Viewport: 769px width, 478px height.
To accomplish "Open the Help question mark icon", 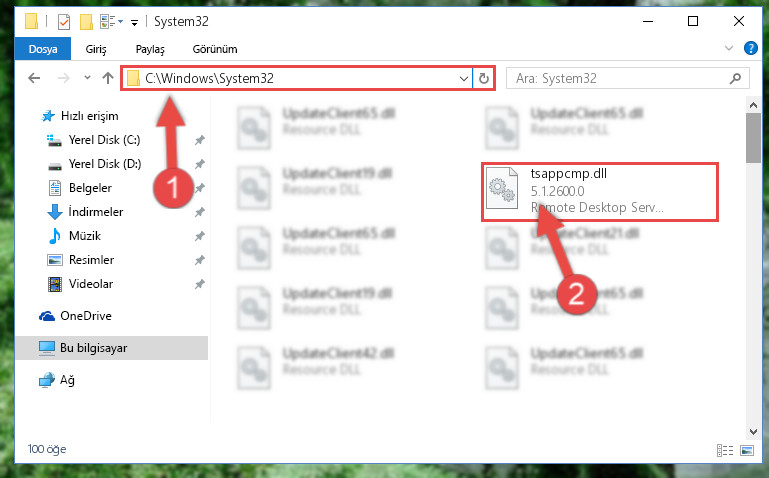I will [750, 48].
